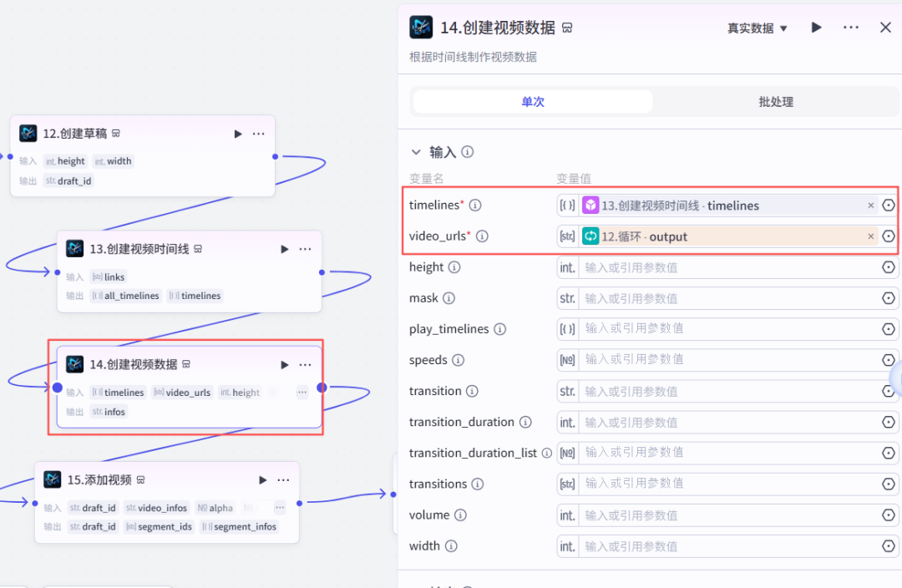Click the plugin icon of node 13.创建视频时间线

click(75, 249)
